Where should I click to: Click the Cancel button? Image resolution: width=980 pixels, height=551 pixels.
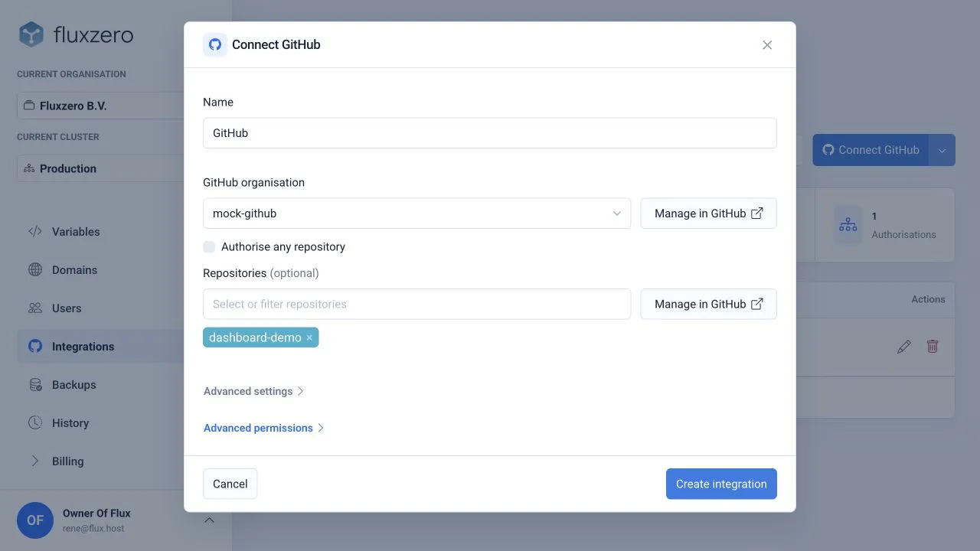(x=230, y=484)
